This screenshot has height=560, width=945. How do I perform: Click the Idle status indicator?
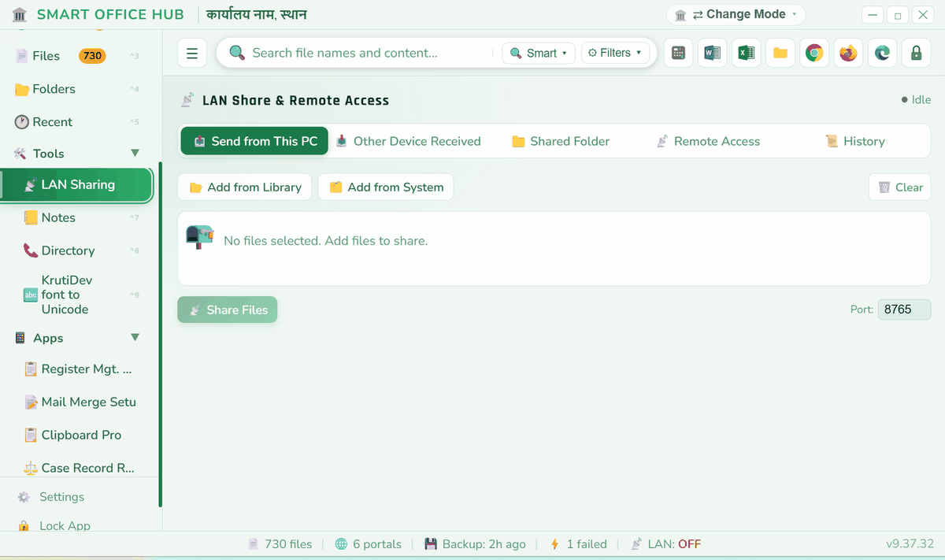click(916, 100)
